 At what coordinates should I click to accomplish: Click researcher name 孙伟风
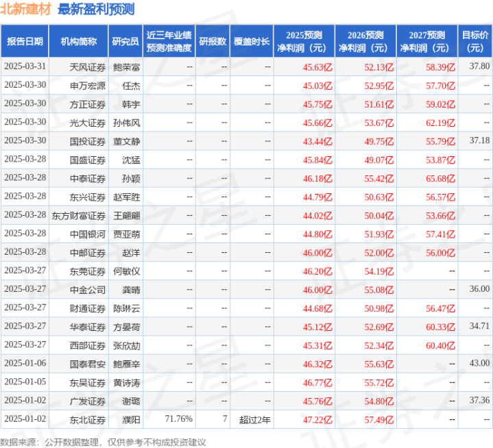pos(126,123)
